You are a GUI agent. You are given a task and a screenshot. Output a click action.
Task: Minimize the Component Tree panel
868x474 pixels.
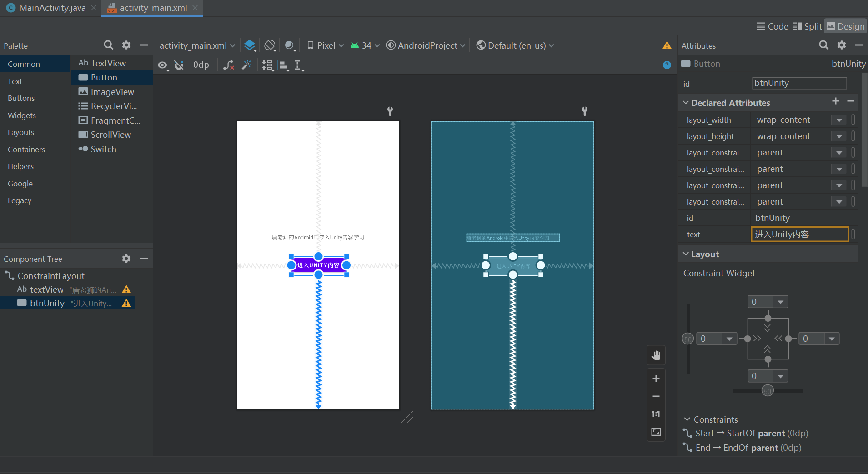(144, 259)
